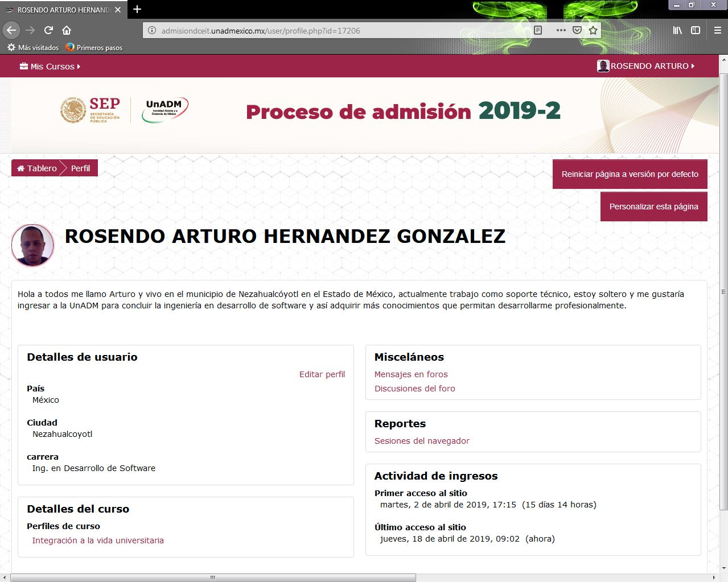Image resolution: width=728 pixels, height=582 pixels.
Task: Show sidebars using the sidebar icon
Action: point(696,31)
